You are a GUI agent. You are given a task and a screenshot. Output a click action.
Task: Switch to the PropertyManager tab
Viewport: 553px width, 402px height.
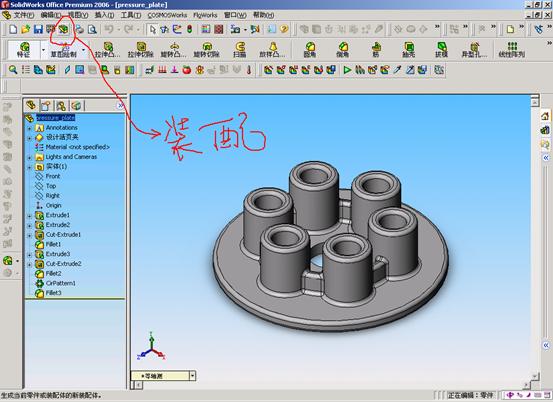(46, 105)
